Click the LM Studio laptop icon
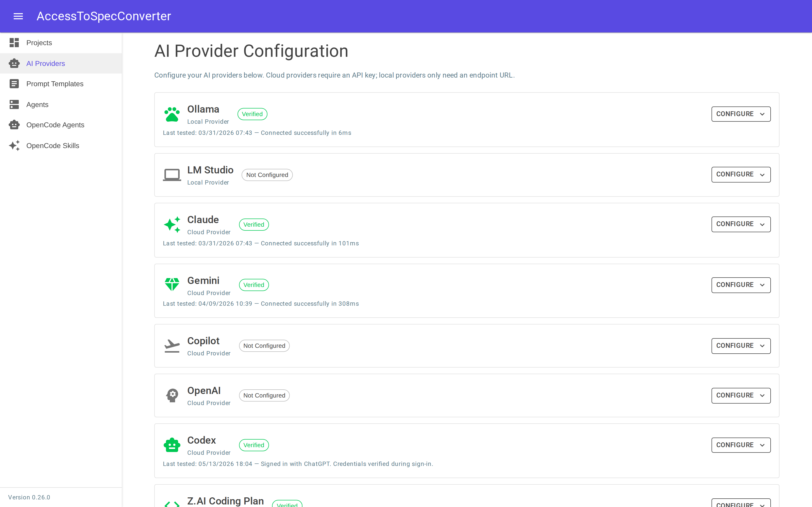 (x=172, y=175)
